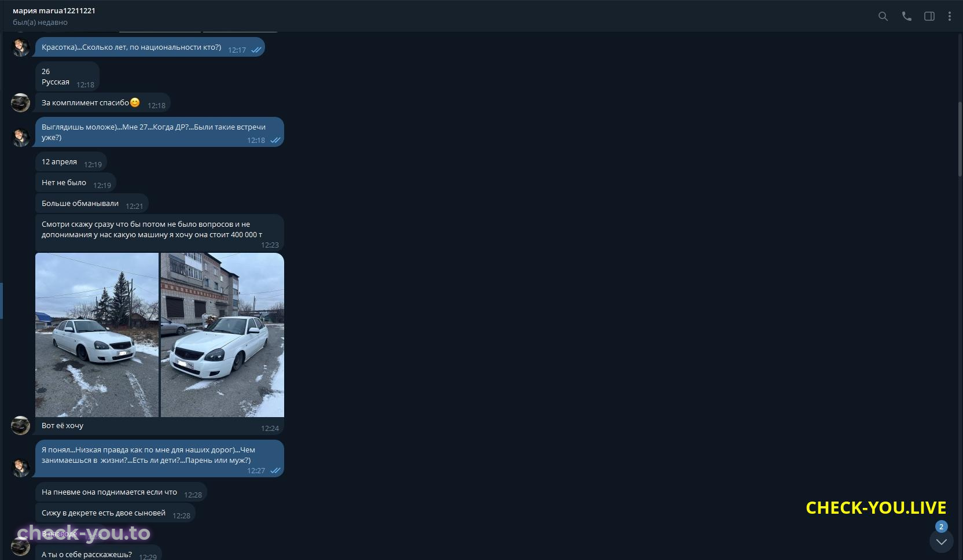Select message 'Смотри скажу сразу что бы потом'
Viewport: 963px width, 560px height.
(160, 233)
